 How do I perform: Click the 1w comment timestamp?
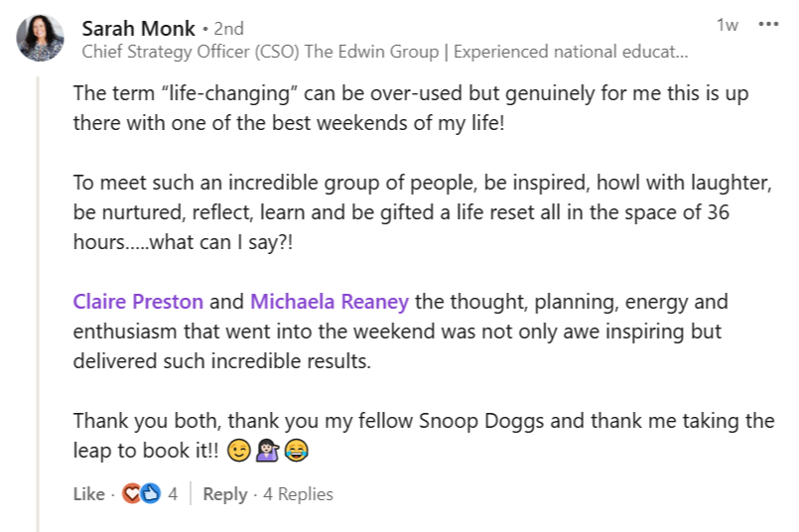pyautogui.click(x=727, y=25)
